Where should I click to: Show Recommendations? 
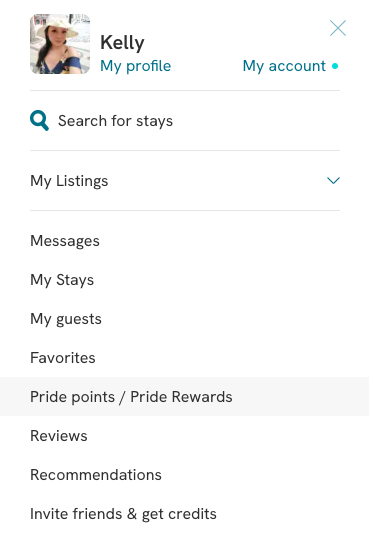pyautogui.click(x=96, y=475)
